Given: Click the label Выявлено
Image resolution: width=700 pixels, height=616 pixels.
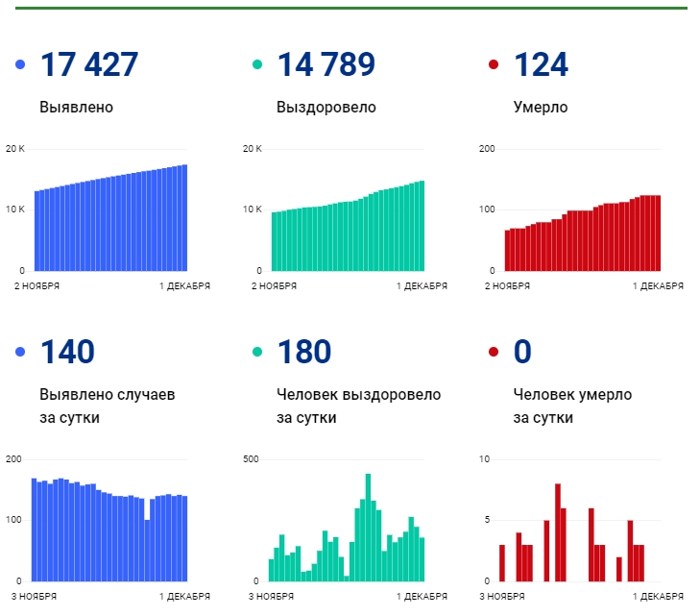Looking at the screenshot, I should 77,108.
